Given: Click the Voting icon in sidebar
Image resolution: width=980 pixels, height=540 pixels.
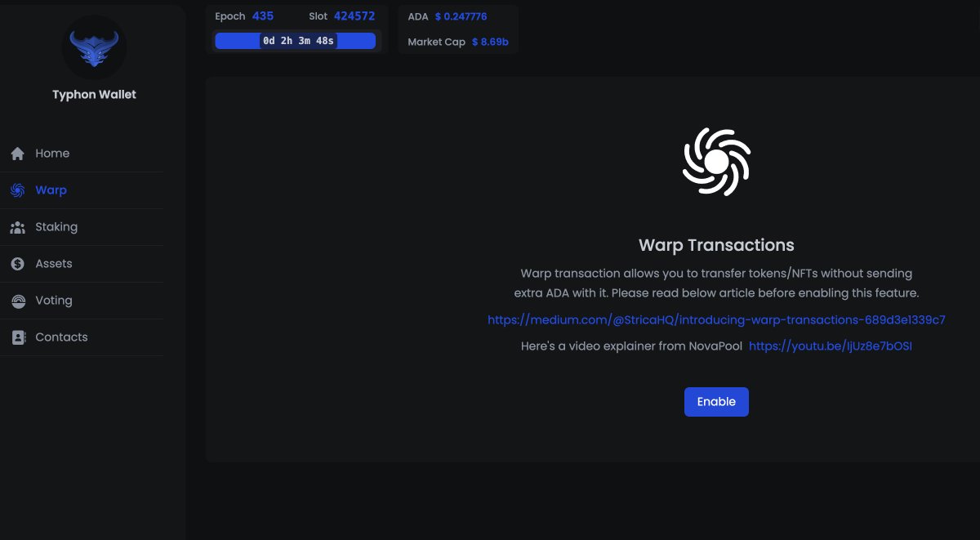Looking at the screenshot, I should (18, 301).
